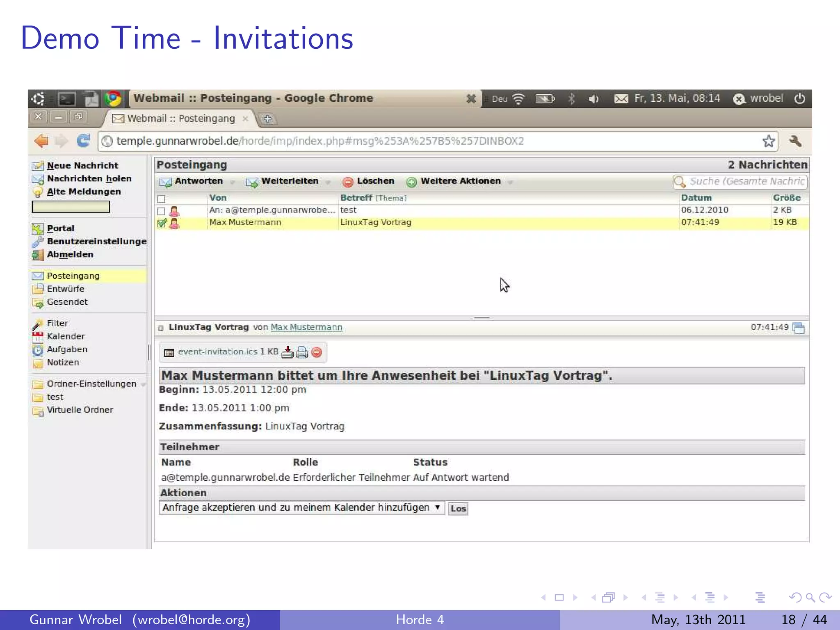Open the mail envelope indicator
Viewport: 840px width, 630px height.
coord(621,99)
